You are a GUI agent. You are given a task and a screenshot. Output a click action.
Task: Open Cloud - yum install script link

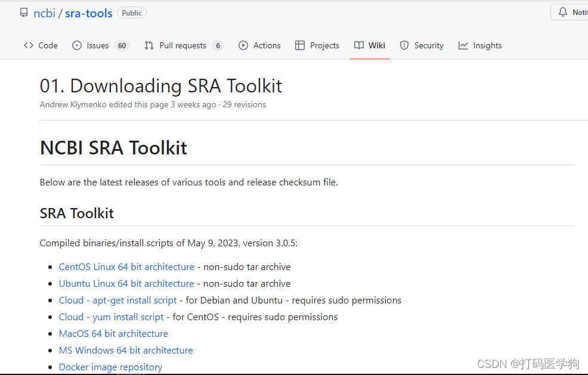(111, 317)
